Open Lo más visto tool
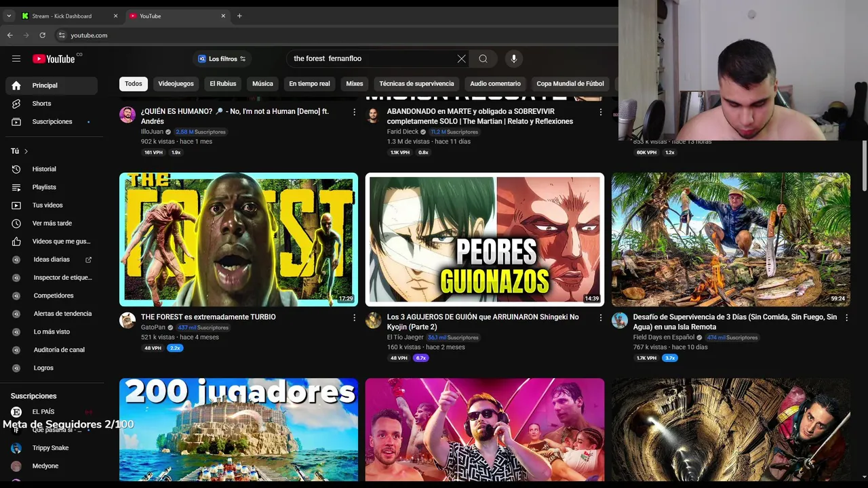The height and width of the screenshot is (488, 868). 52,331
